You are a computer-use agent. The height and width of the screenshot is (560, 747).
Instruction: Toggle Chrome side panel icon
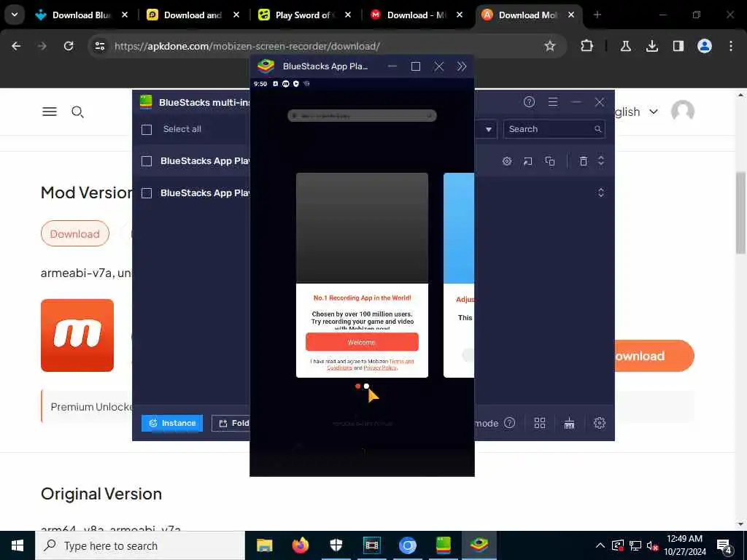678,46
